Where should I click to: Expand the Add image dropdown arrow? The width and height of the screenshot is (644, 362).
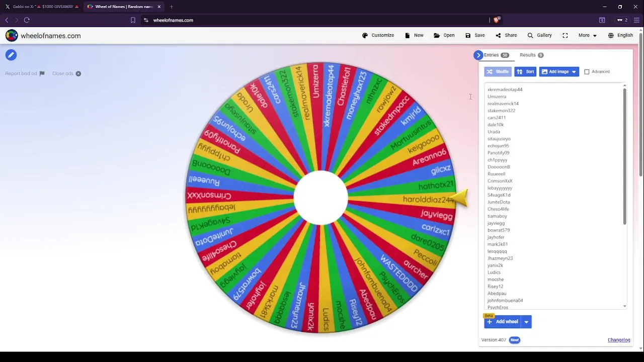click(x=574, y=71)
